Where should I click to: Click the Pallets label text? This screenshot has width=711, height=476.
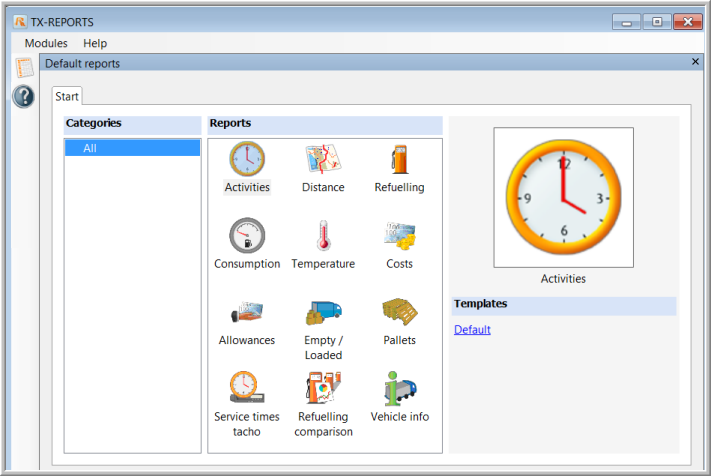399,340
